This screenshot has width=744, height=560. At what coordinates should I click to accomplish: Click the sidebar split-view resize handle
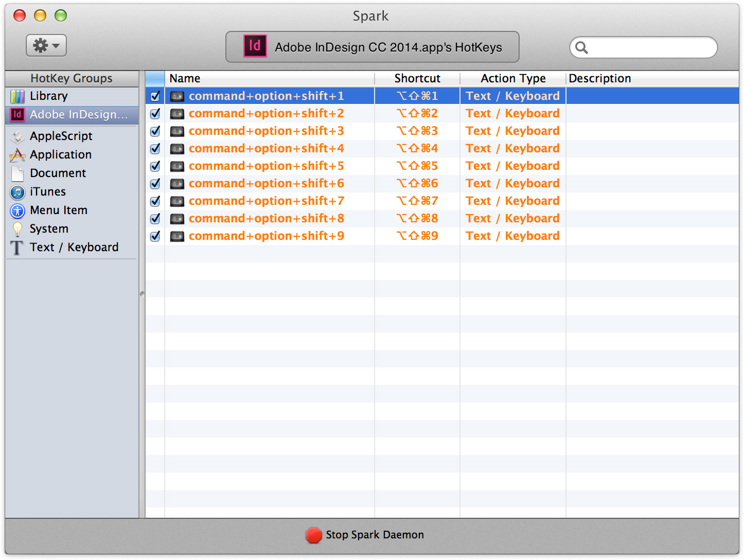click(142, 294)
